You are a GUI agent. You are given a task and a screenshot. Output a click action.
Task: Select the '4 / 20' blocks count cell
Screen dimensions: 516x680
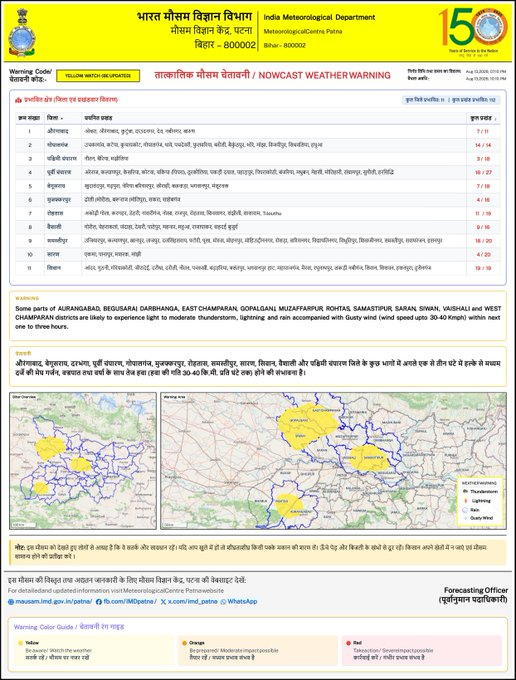click(483, 255)
